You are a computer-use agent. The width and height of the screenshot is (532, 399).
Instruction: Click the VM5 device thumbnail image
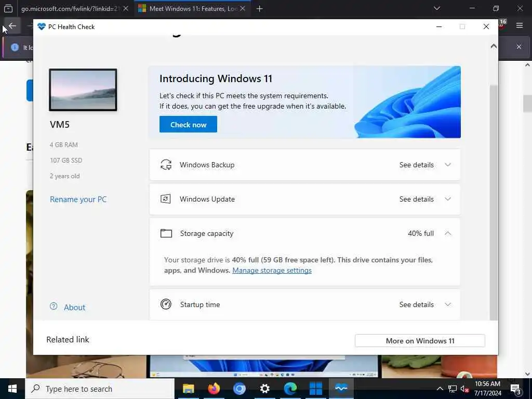pyautogui.click(x=83, y=89)
